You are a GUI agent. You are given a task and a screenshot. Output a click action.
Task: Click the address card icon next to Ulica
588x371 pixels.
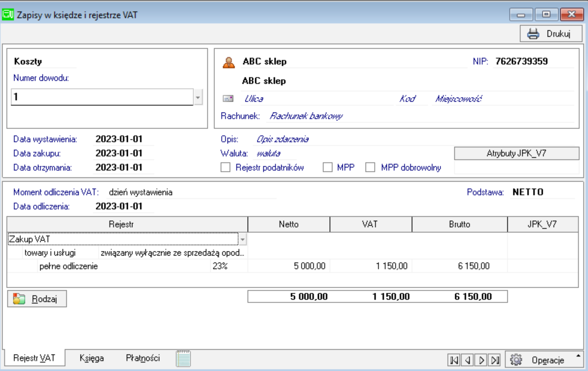click(228, 99)
